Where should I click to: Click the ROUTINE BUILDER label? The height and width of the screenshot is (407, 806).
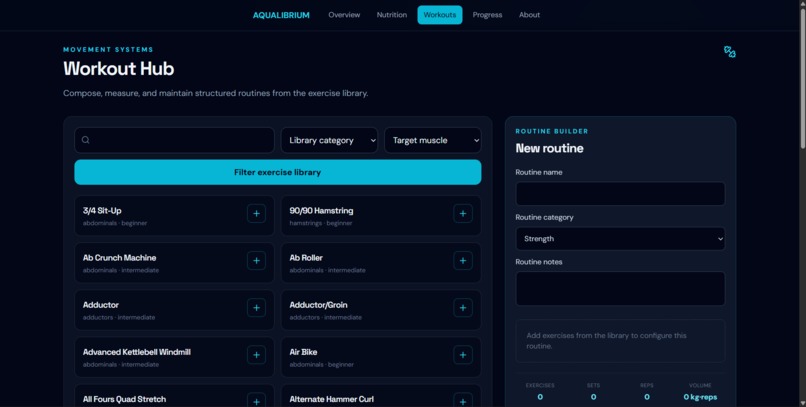(x=552, y=131)
